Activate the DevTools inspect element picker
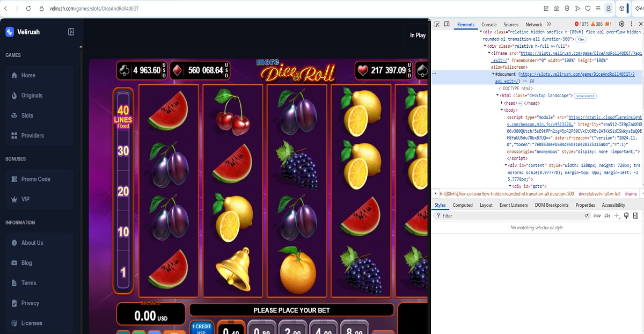 coord(437,24)
